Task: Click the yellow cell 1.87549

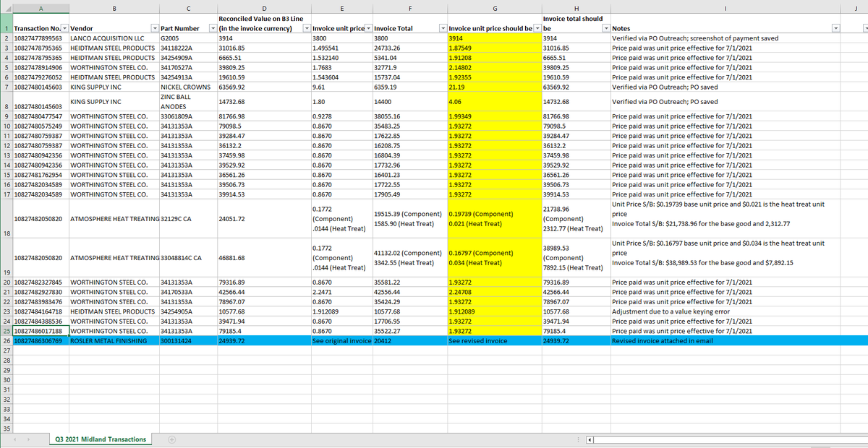Action: tap(494, 48)
